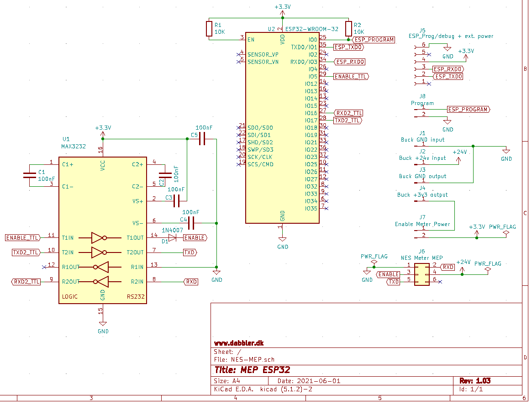The height and width of the screenshot is (405, 532).
Task: Select the ESP_RXD0 label at J5 pin 3
Action: 448,69
